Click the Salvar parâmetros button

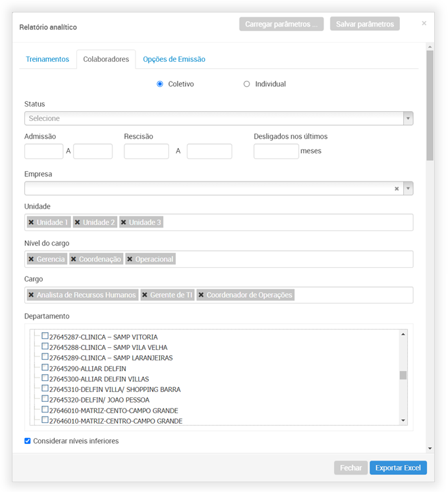pyautogui.click(x=364, y=24)
